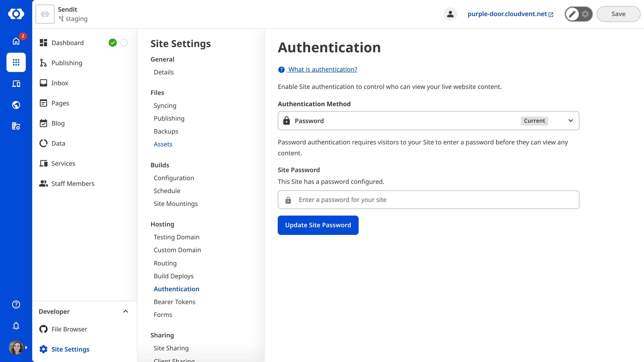The image size is (644, 362).
Task: Click the staging branch label
Action: [x=73, y=19]
